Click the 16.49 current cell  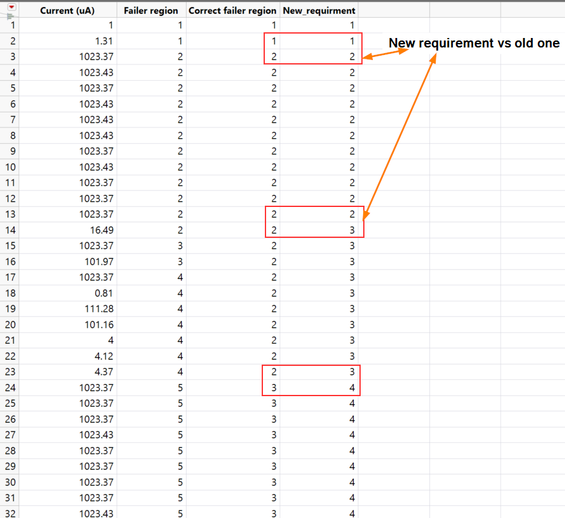102,230
